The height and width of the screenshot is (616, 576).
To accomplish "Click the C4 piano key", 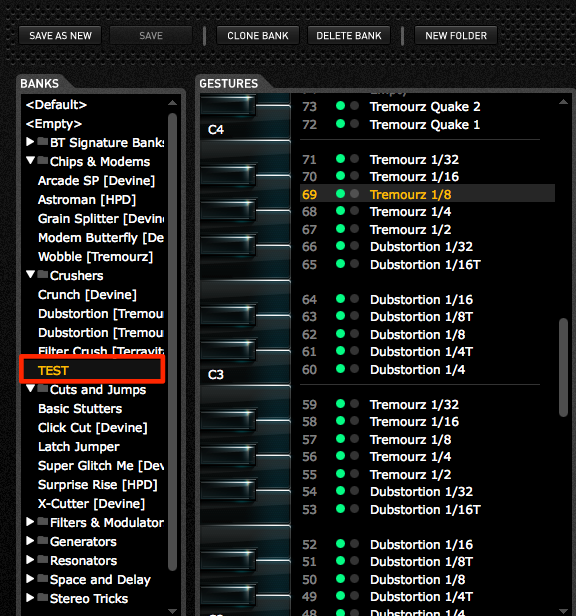I will tap(245, 129).
